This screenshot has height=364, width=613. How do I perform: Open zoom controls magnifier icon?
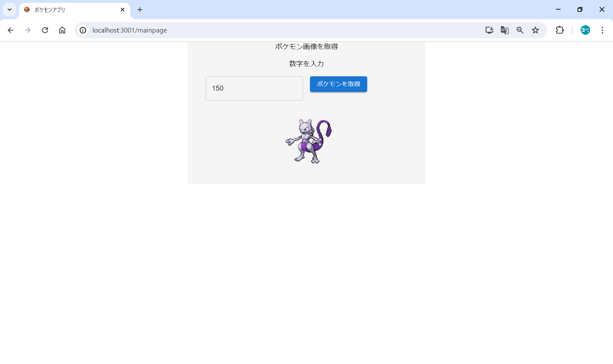[520, 30]
